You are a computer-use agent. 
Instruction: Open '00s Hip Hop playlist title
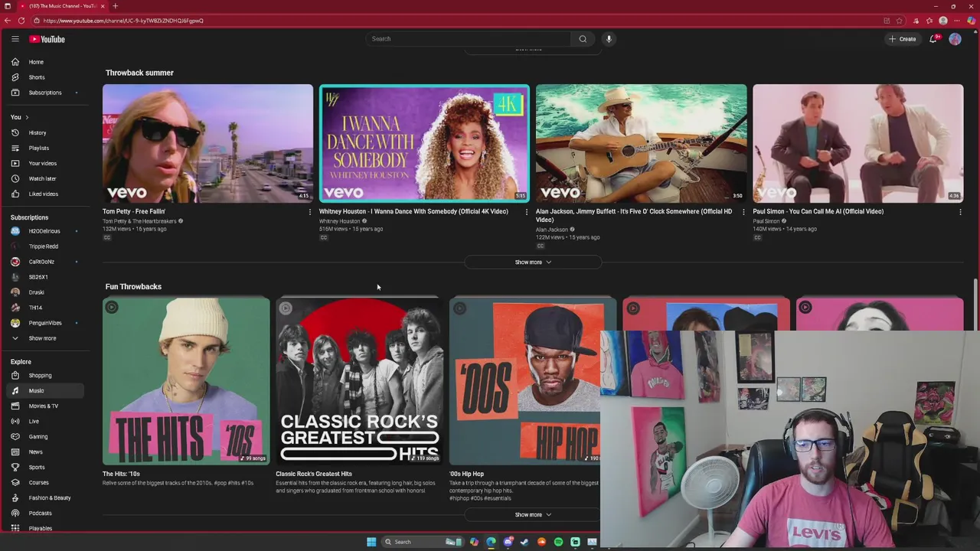tap(466, 474)
